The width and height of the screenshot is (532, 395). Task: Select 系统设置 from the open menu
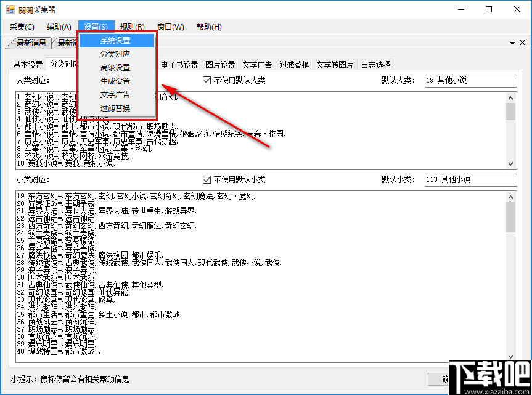(115, 40)
